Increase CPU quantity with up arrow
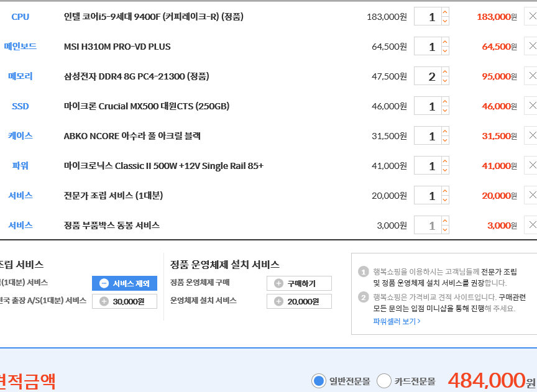Image resolution: width=537 pixels, height=392 pixels. coord(445,12)
